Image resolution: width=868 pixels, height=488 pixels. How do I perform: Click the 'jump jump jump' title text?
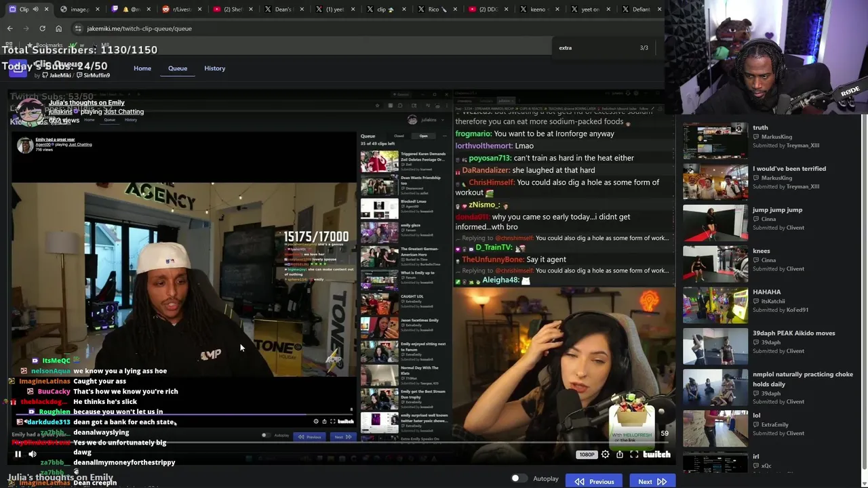tap(777, 210)
